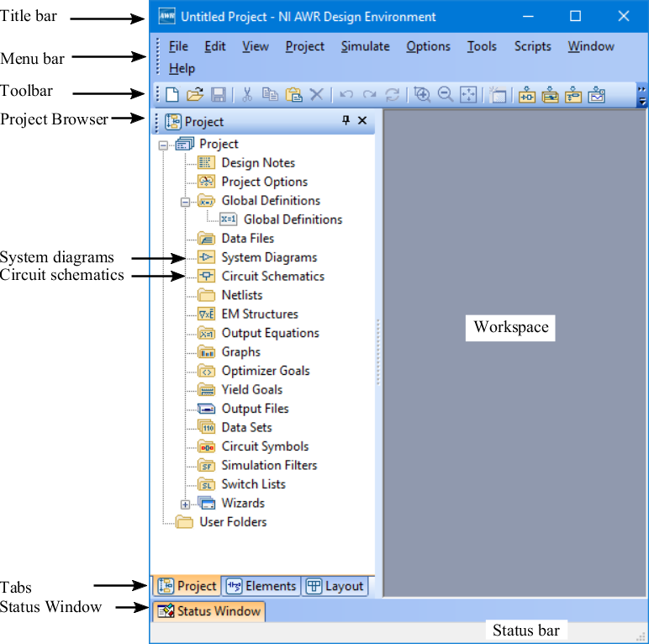Viewport: 649px width, 644px height.
Task: Open the Window menu
Action: click(591, 46)
